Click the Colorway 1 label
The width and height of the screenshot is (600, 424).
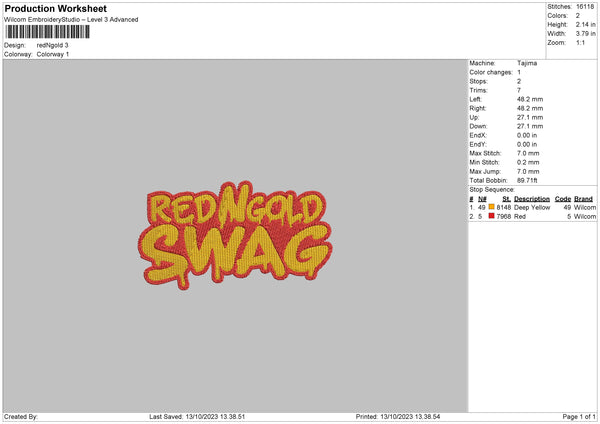click(53, 54)
